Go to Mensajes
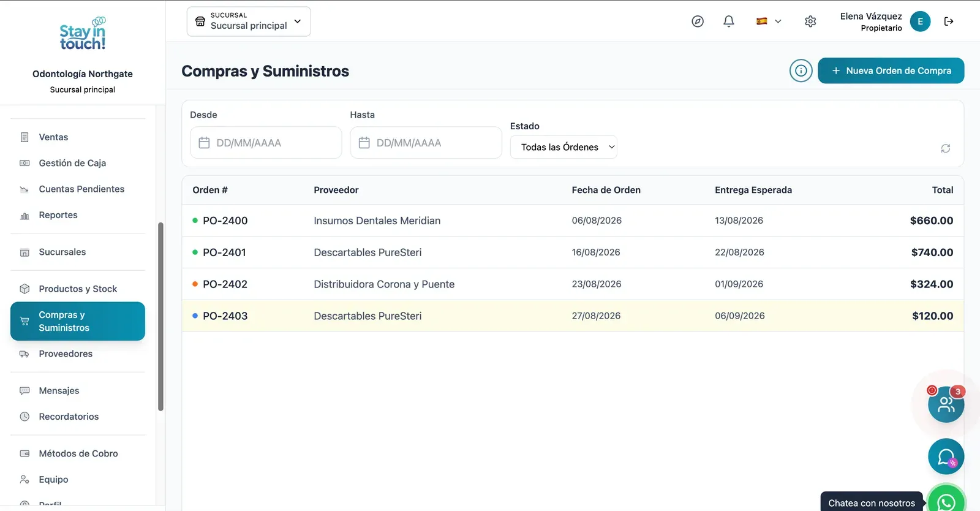 click(78, 391)
